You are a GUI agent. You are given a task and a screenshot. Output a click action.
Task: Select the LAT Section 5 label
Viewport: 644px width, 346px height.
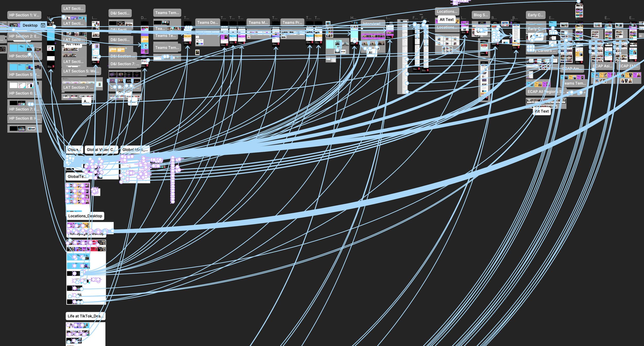point(81,71)
